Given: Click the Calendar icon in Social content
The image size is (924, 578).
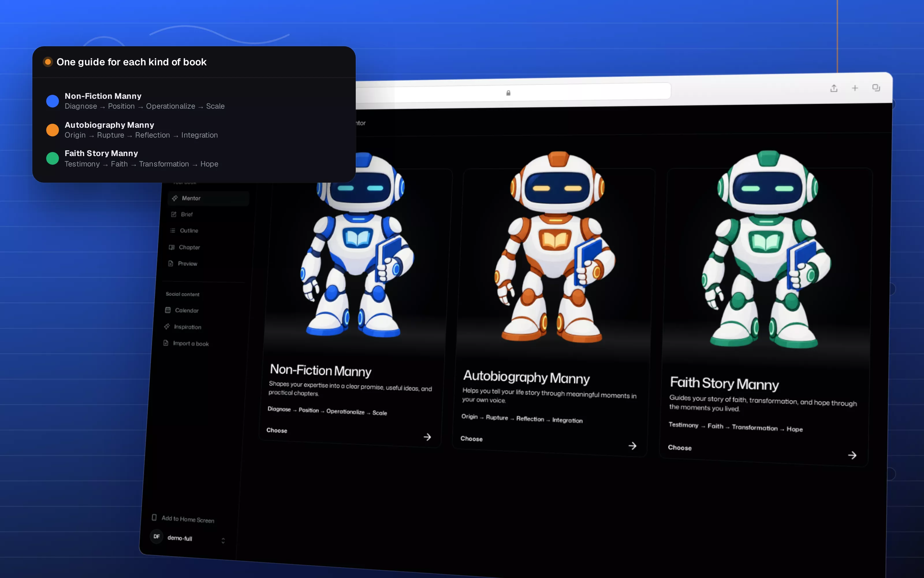Looking at the screenshot, I should tap(167, 310).
